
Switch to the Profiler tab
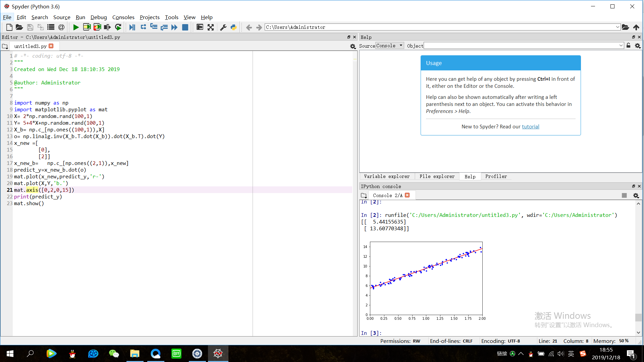496,176
